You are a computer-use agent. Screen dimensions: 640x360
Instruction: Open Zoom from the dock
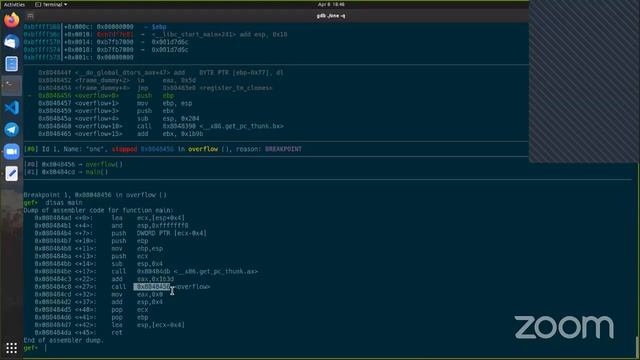click(11, 151)
